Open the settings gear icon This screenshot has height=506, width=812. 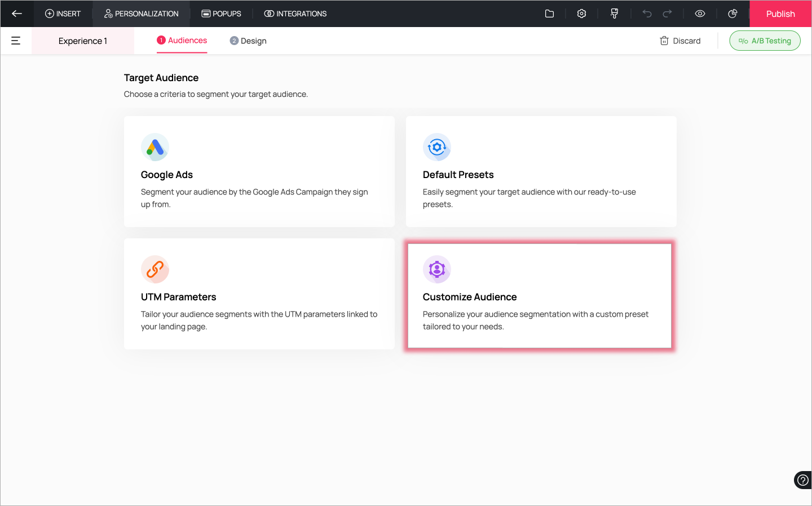pyautogui.click(x=581, y=14)
